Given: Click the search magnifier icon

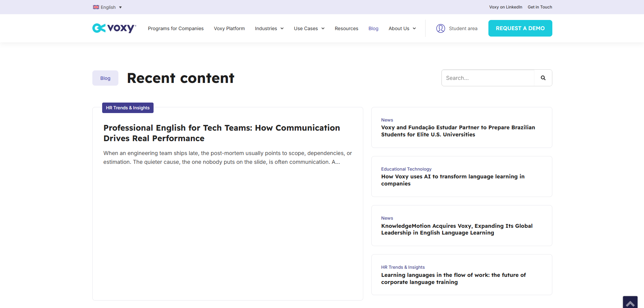Looking at the screenshot, I should (x=543, y=78).
